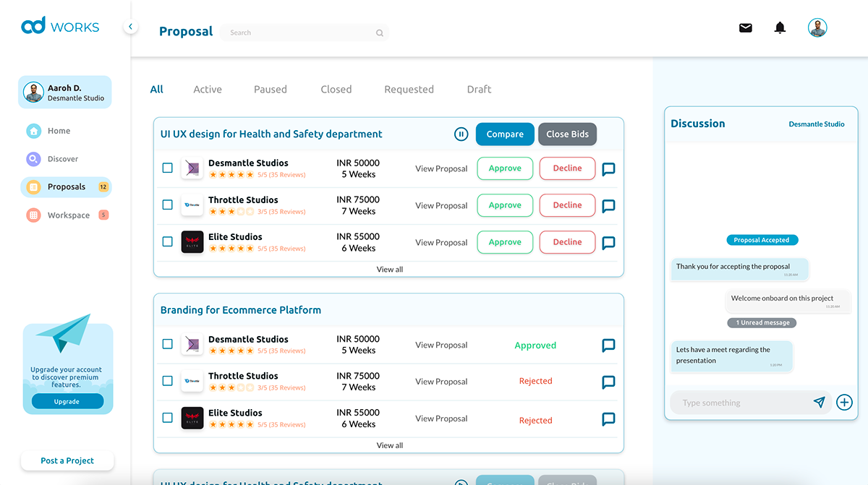Click Elite Studios logo in UI UX project
Image resolution: width=868 pixels, height=485 pixels.
192,242
